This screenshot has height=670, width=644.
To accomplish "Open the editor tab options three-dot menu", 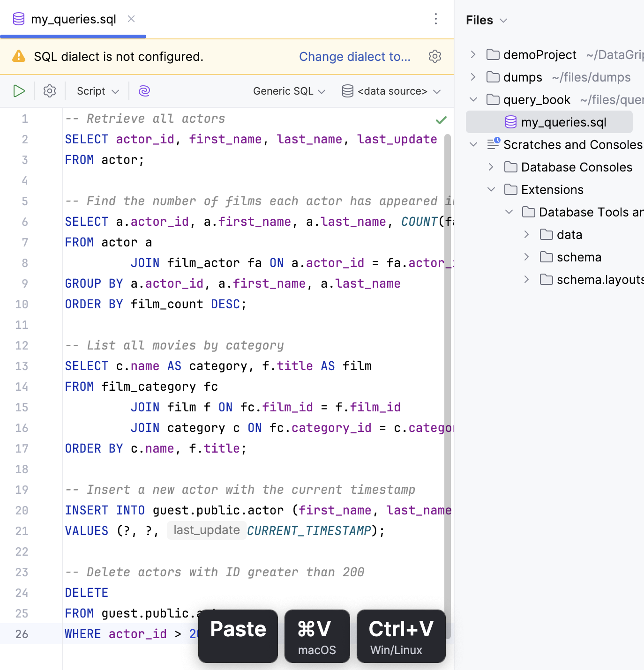I will tap(436, 19).
